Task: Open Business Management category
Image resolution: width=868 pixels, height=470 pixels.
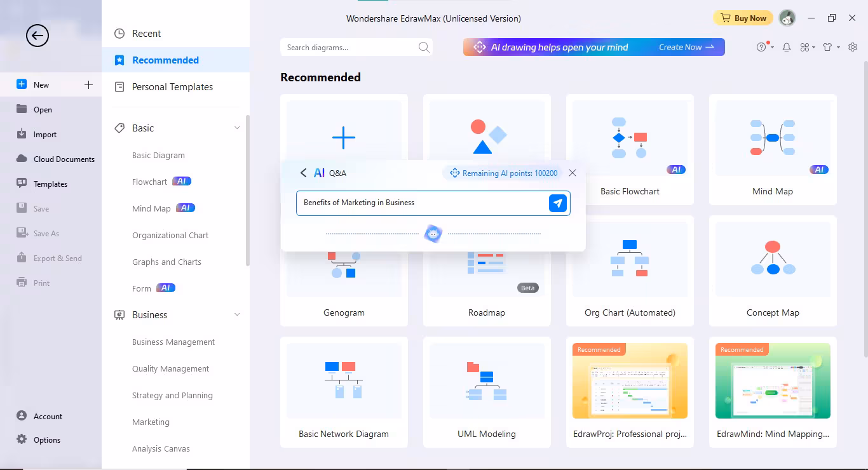Action: point(173,342)
